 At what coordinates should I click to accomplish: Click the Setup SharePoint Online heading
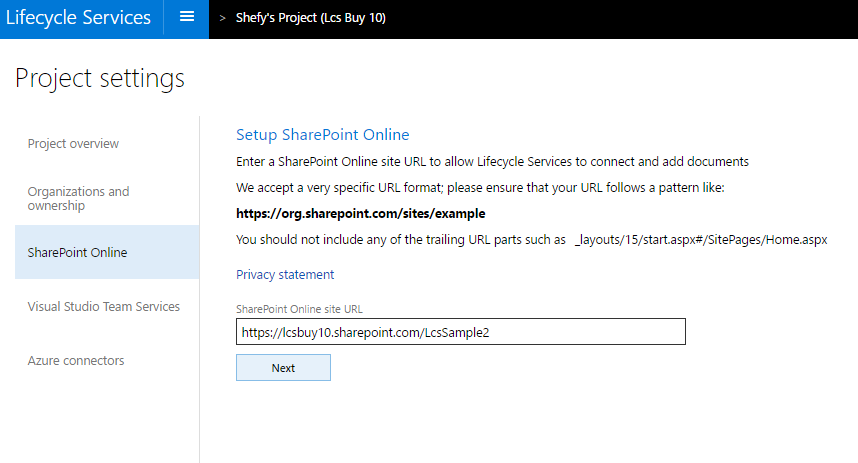click(x=322, y=135)
